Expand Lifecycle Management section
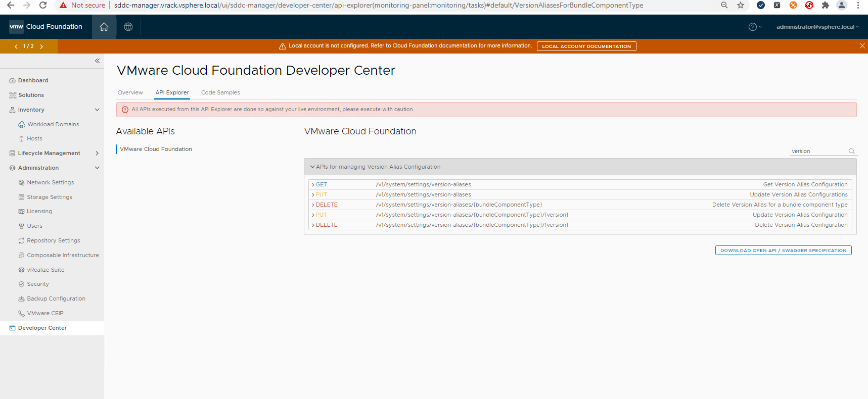This screenshot has width=868, height=399. [x=97, y=153]
